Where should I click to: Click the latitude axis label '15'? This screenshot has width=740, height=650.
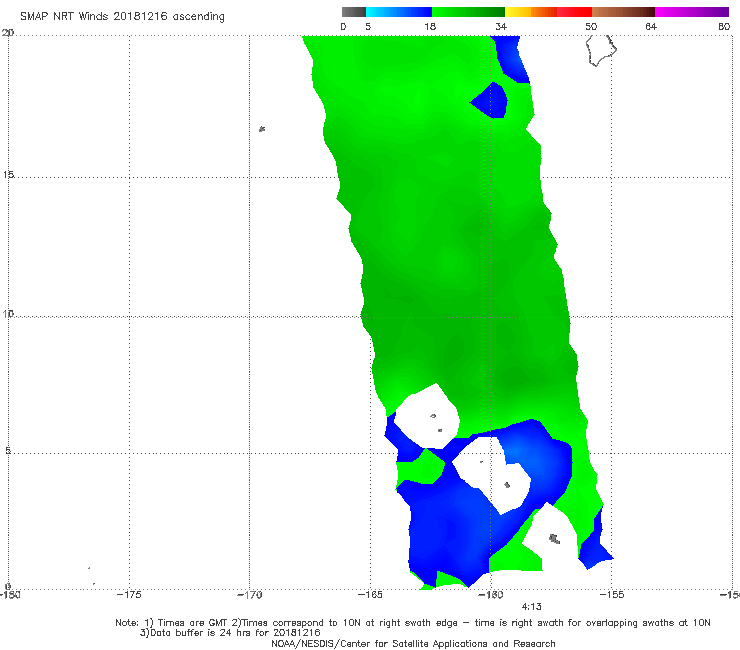coord(8,175)
